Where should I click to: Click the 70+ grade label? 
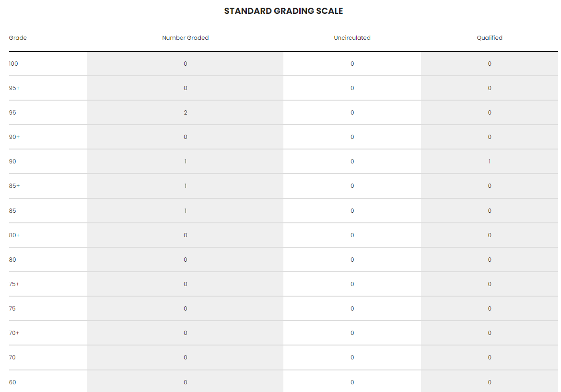tap(14, 333)
